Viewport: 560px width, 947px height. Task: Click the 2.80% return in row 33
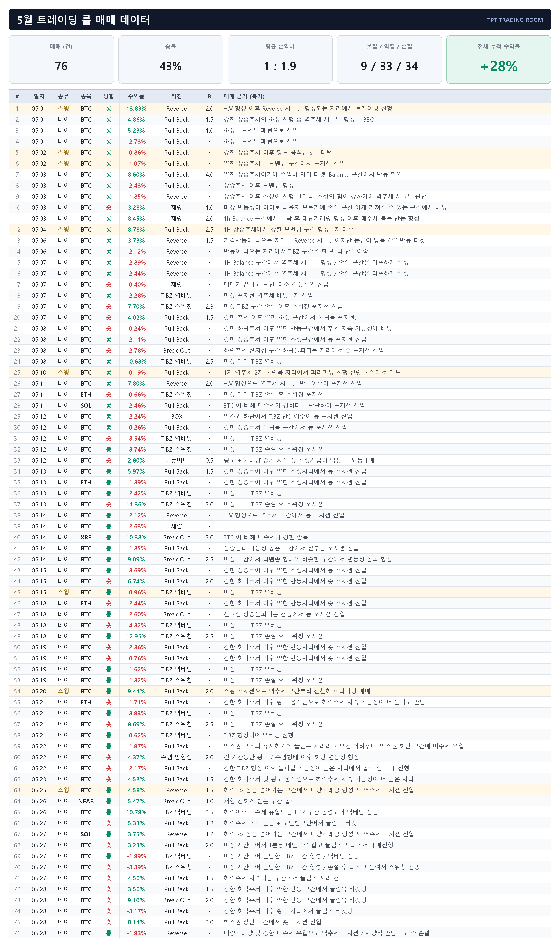tap(136, 460)
